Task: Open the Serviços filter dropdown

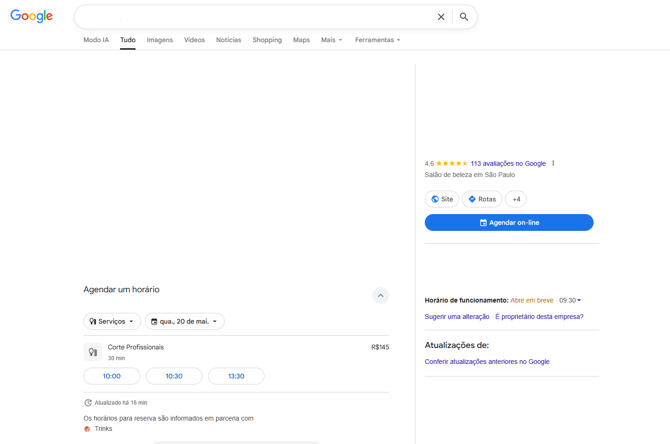Action: tap(112, 321)
